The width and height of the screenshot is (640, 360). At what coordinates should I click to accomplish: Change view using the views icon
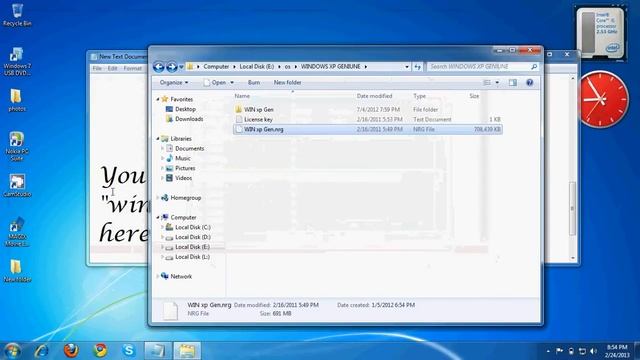[x=487, y=82]
